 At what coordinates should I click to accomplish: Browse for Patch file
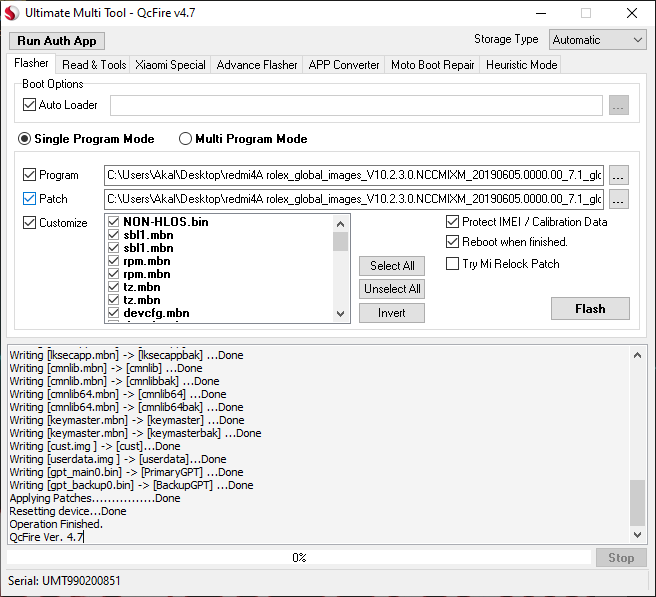[619, 199]
